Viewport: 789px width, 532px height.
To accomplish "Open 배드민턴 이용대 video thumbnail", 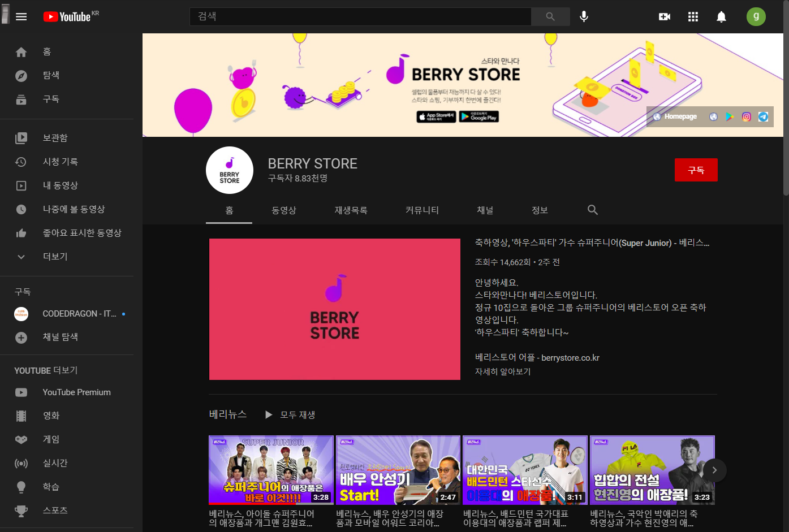I will (x=525, y=470).
